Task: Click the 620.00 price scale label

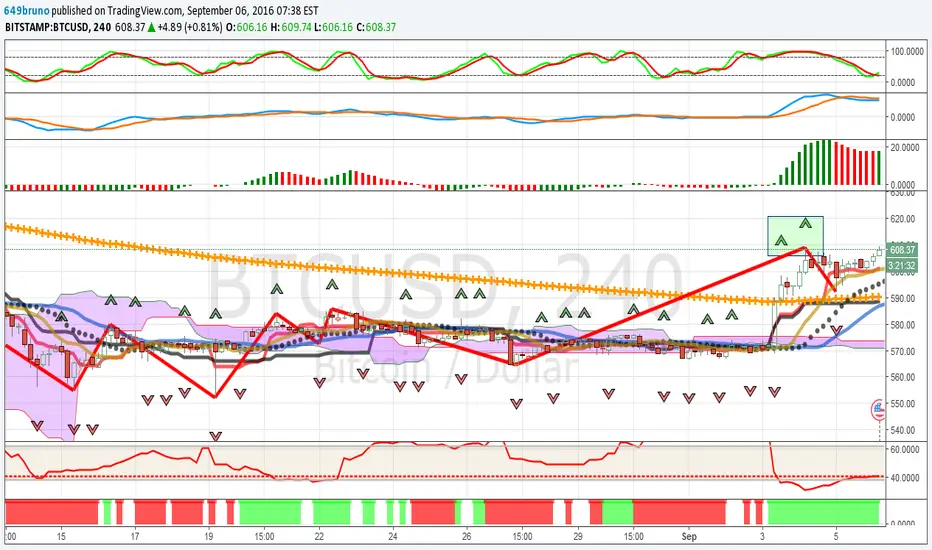Action: 902,219
